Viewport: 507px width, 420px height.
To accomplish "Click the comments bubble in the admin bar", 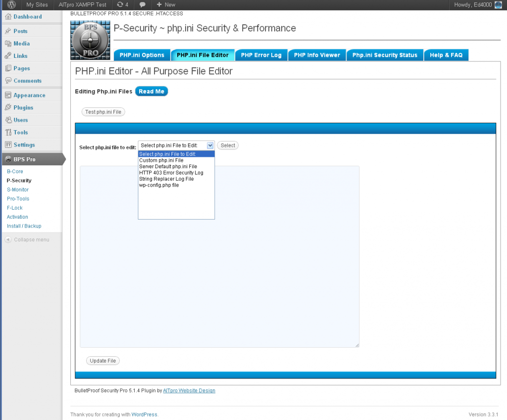I will [143, 4].
